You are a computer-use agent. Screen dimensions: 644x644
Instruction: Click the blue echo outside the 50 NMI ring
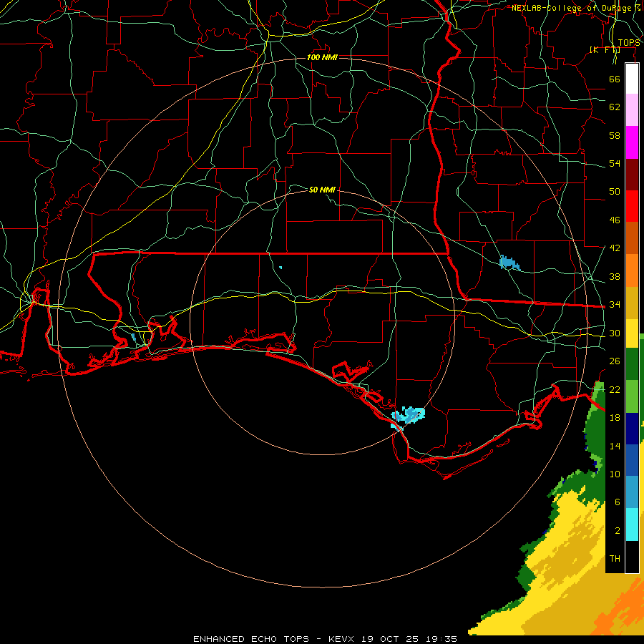click(x=509, y=263)
